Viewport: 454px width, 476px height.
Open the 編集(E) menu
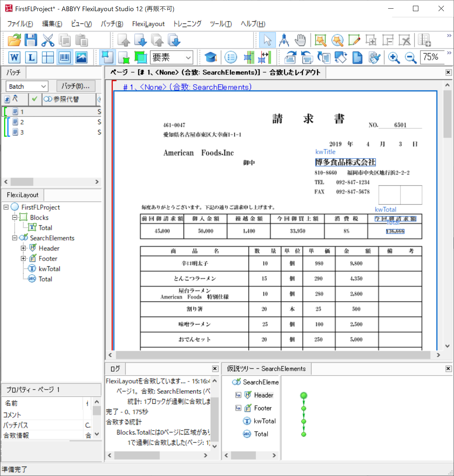point(52,24)
